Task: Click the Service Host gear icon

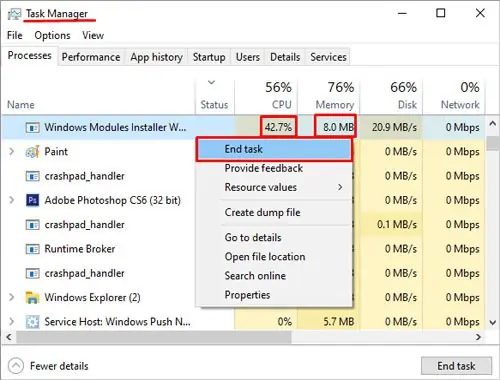Action: pos(32,322)
